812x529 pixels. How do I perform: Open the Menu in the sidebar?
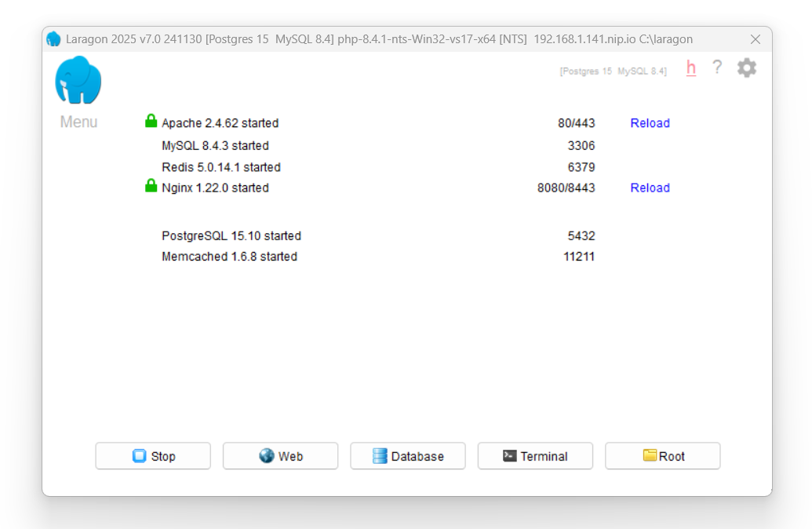click(x=77, y=122)
